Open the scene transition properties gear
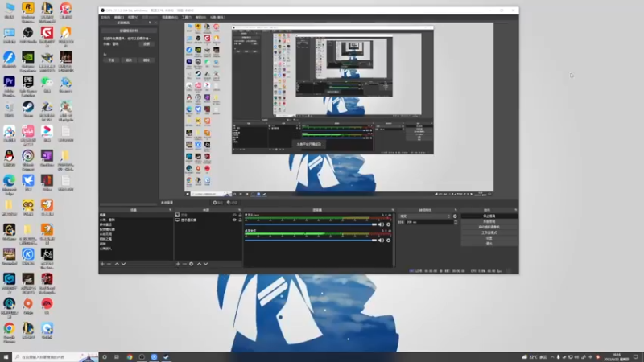 455,216
